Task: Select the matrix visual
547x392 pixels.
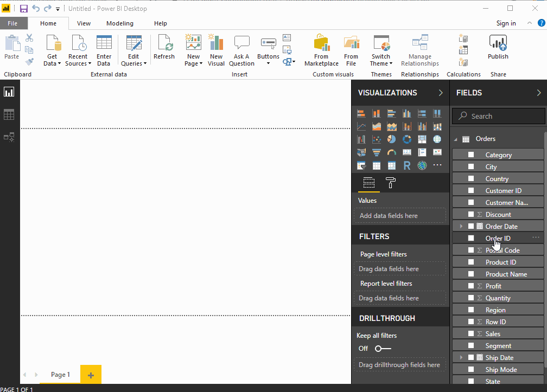Action: click(x=391, y=165)
